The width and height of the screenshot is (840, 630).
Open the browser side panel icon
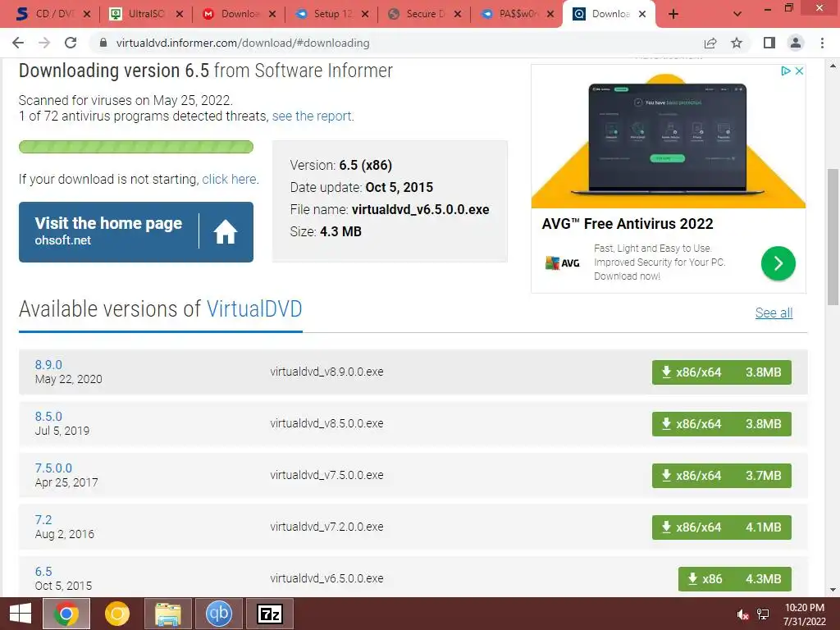pyautogui.click(x=769, y=43)
